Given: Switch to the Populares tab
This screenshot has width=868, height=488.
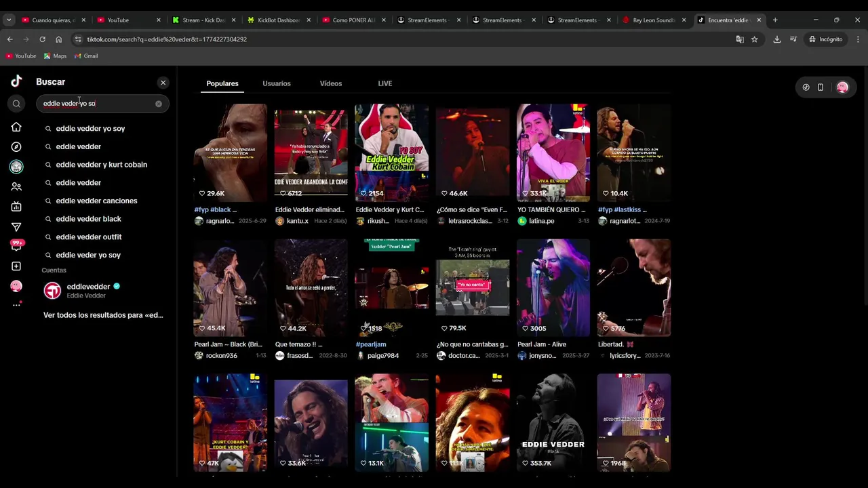Looking at the screenshot, I should click(x=222, y=83).
